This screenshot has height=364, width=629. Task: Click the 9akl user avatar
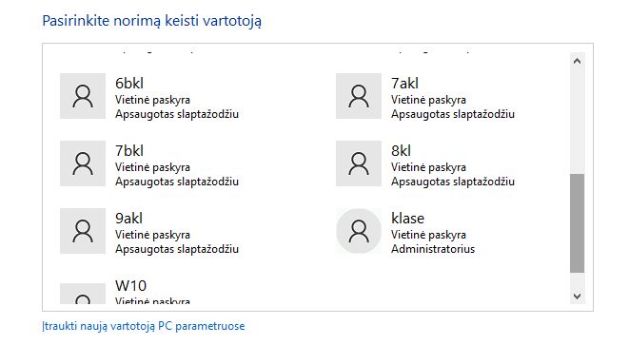[x=83, y=231]
